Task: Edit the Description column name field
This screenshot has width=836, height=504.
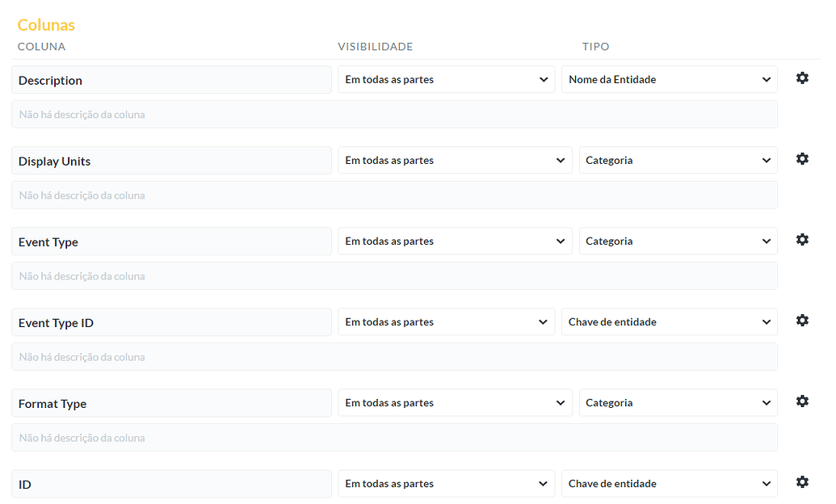Action: (x=171, y=80)
